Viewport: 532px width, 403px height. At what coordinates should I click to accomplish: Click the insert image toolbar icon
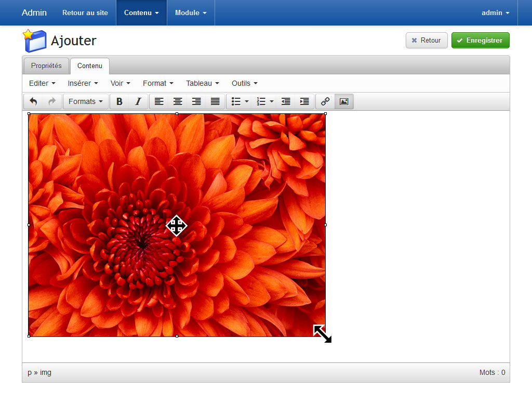[344, 101]
